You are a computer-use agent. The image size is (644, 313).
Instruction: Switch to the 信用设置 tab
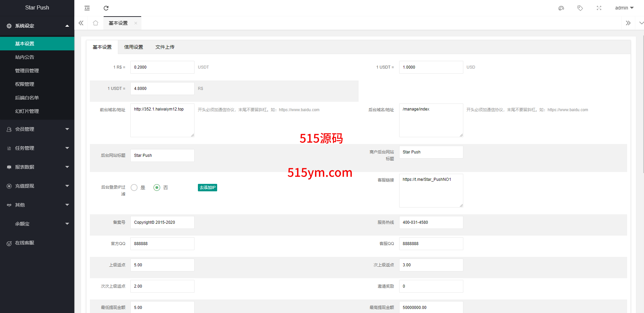pyautogui.click(x=133, y=47)
